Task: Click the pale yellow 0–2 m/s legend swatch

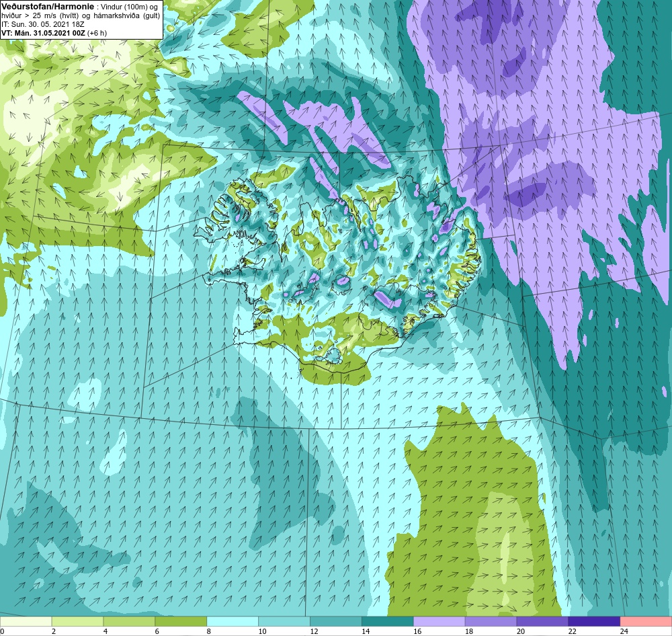Action: pyautogui.click(x=26, y=621)
